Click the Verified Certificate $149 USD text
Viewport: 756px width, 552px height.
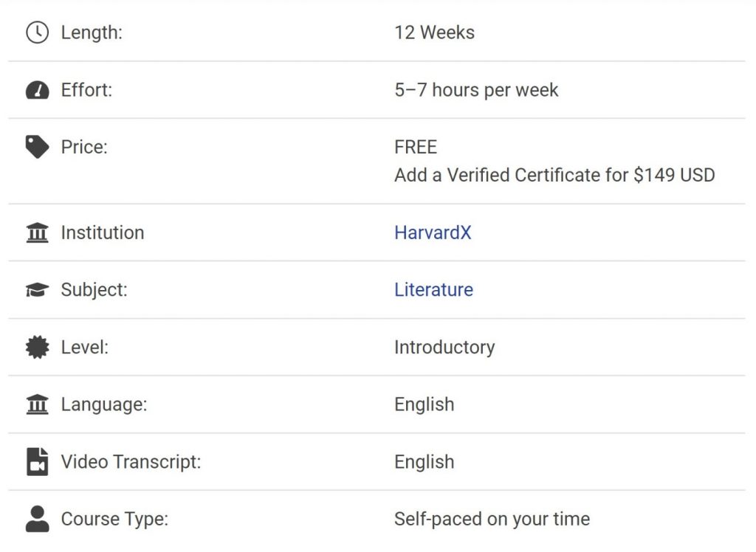tap(554, 175)
